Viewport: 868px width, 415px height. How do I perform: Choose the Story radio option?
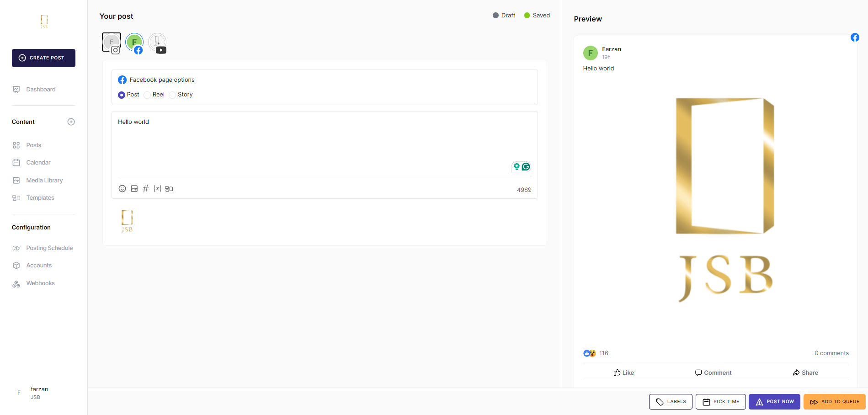point(172,95)
